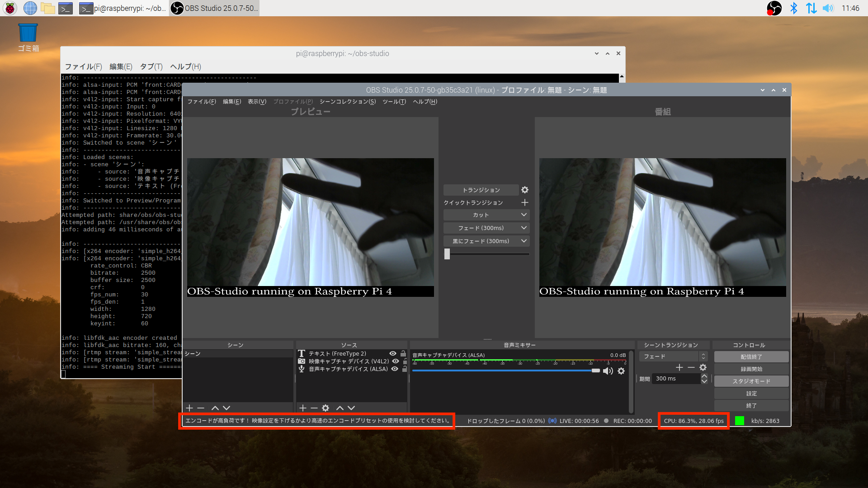
Task: Select the シーン scene in the Scenes list
Action: (238, 354)
